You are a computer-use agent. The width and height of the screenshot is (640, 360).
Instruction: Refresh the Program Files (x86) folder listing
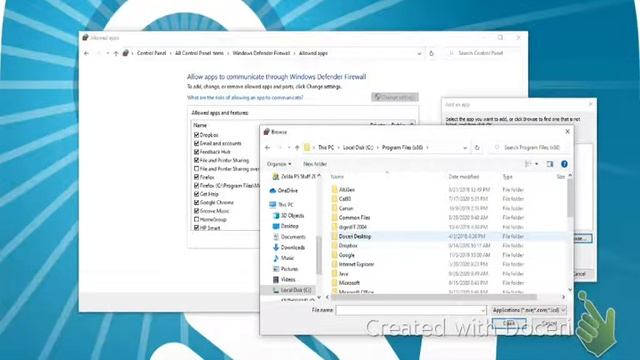click(x=477, y=148)
